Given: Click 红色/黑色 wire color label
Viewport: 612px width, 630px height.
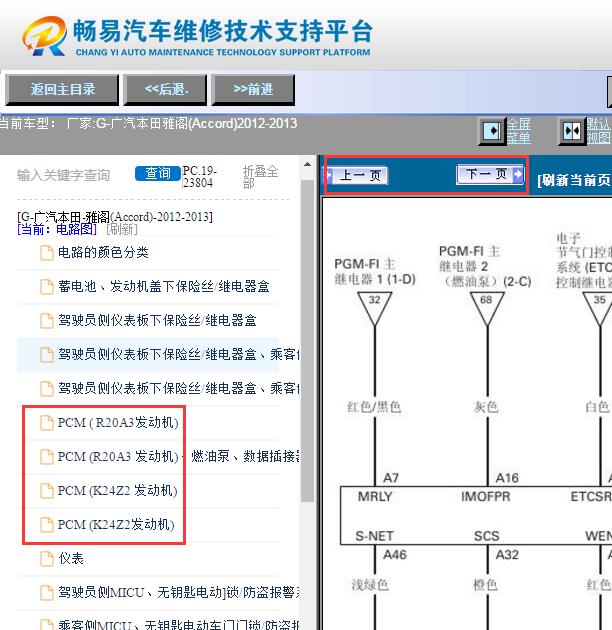Looking at the screenshot, I should coord(374,407).
